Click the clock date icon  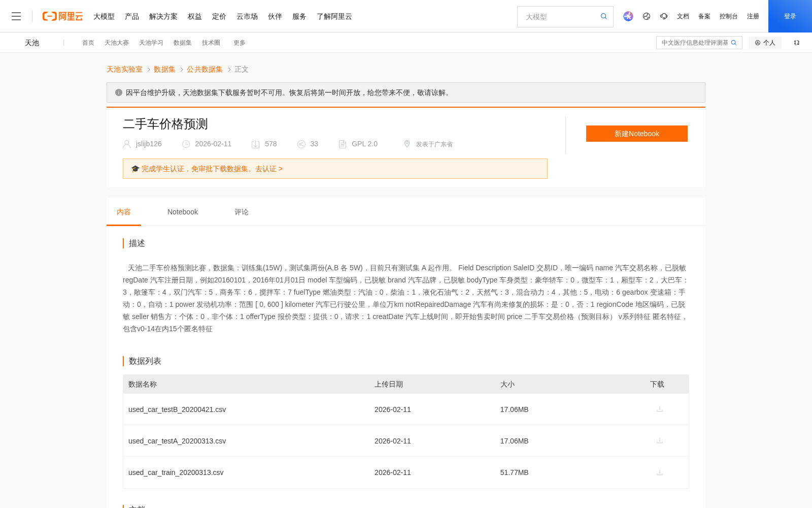tap(186, 144)
